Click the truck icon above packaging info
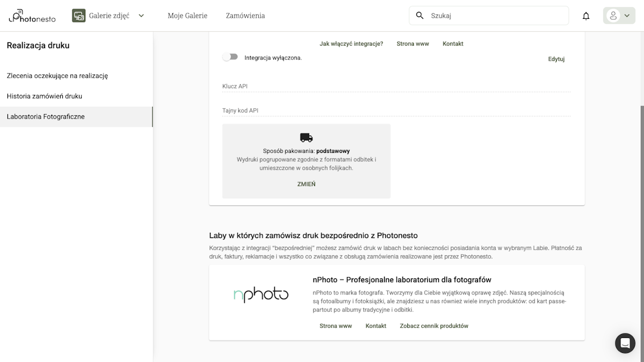The height and width of the screenshot is (362, 644). [306, 137]
